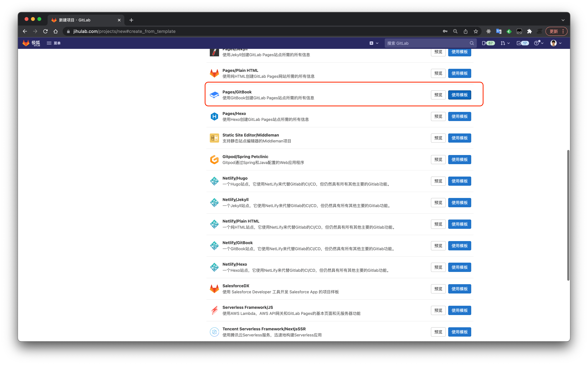The image size is (588, 365).
Task: Open the 菜单 menu
Action: pos(54,43)
